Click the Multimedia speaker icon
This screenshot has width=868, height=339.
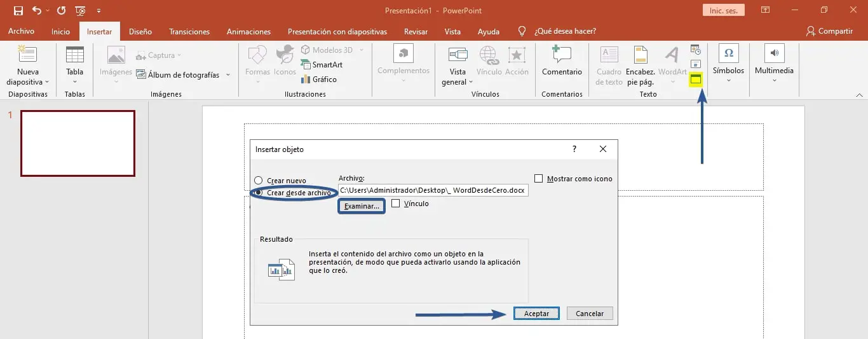774,53
